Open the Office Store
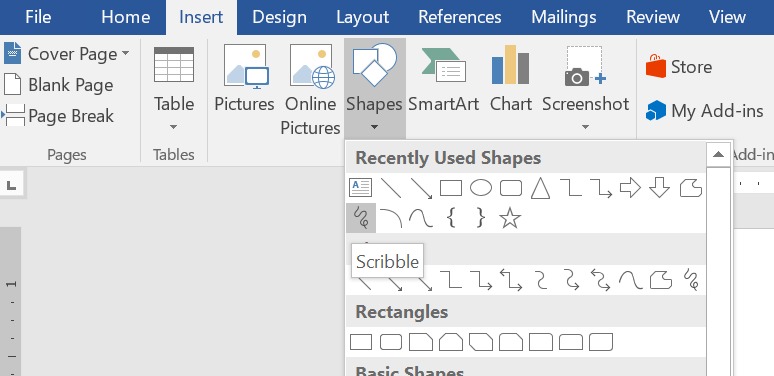The image size is (774, 376). pyautogui.click(x=679, y=67)
